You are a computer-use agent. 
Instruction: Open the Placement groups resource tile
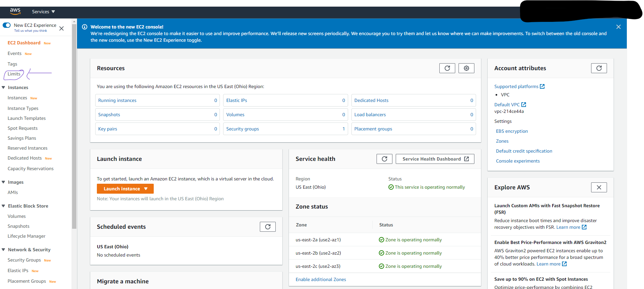[414, 129]
